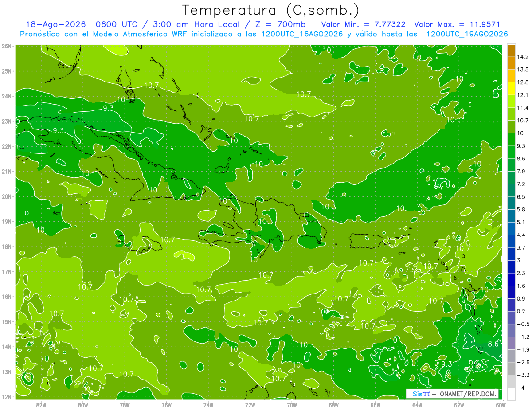The height and width of the screenshot is (411, 532).
Task: Click the "-0.5" color scale value
Action: pos(523,324)
